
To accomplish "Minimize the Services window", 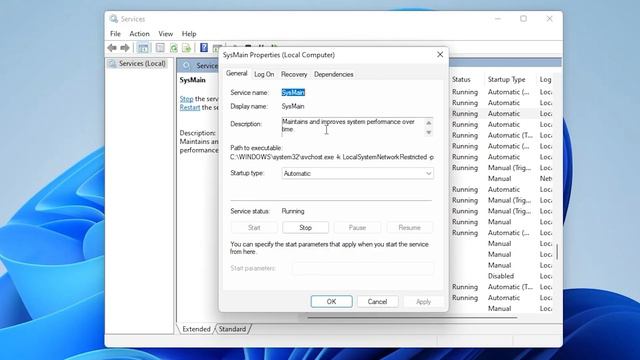I will [498, 19].
